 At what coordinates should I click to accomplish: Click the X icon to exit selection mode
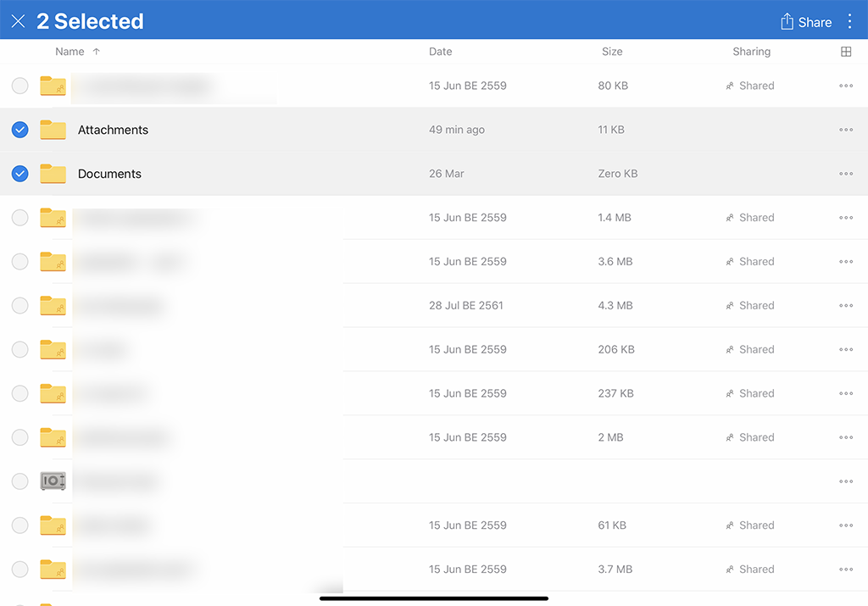click(x=18, y=20)
